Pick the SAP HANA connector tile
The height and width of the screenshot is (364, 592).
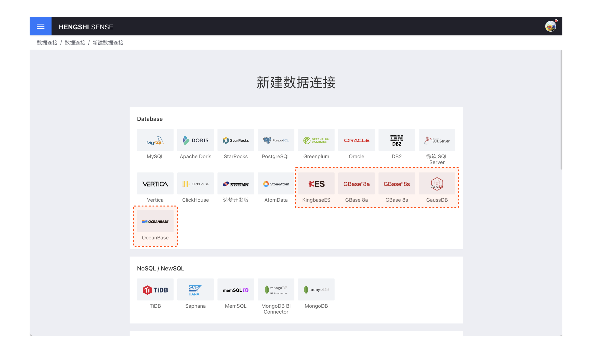[x=195, y=289]
